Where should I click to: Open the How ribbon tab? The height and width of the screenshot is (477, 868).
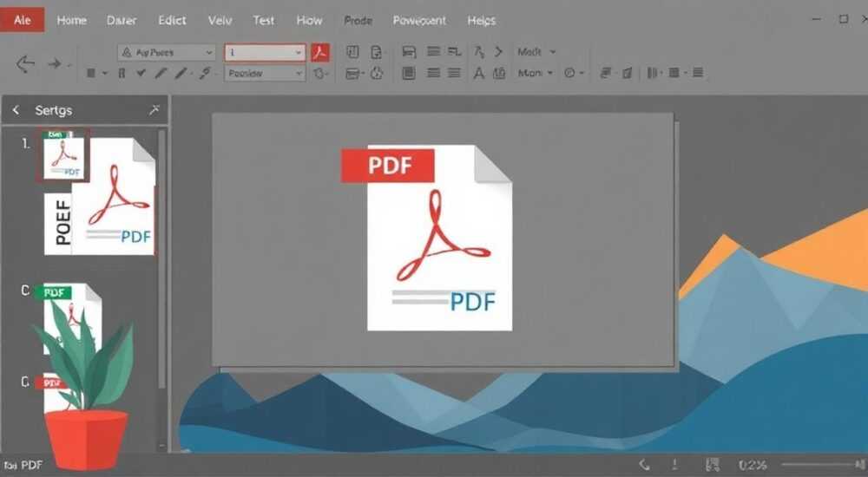[x=310, y=21]
